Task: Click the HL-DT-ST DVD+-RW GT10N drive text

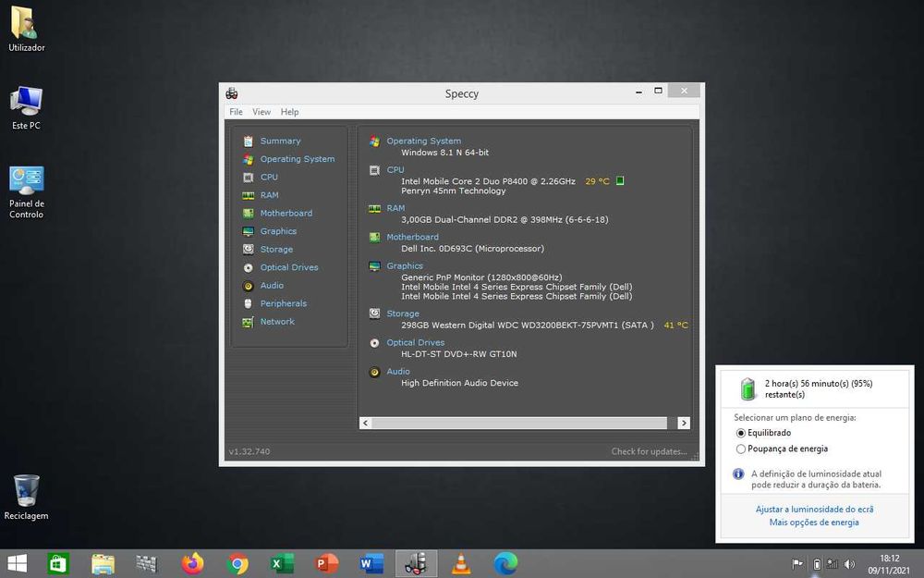Action: (459, 354)
